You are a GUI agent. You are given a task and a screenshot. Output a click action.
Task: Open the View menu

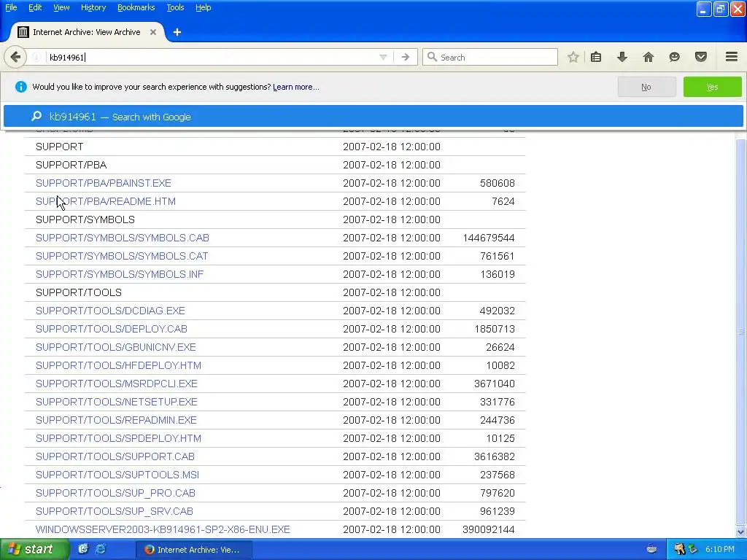coord(61,7)
